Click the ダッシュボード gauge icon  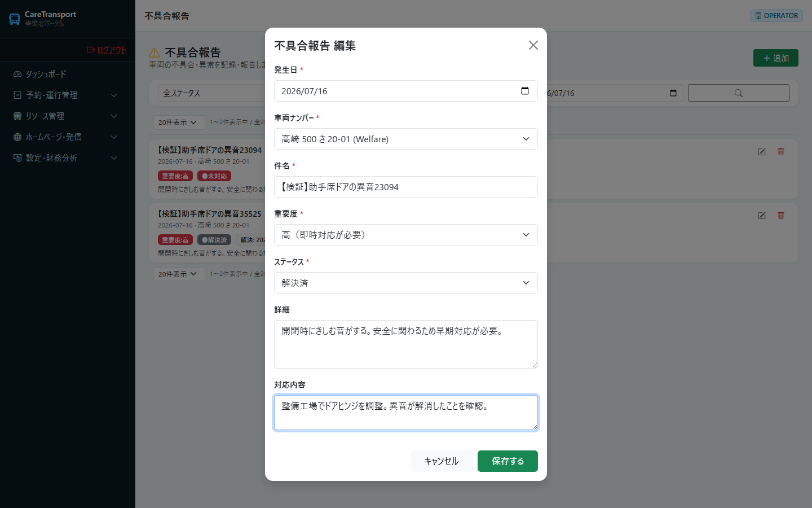(17, 74)
